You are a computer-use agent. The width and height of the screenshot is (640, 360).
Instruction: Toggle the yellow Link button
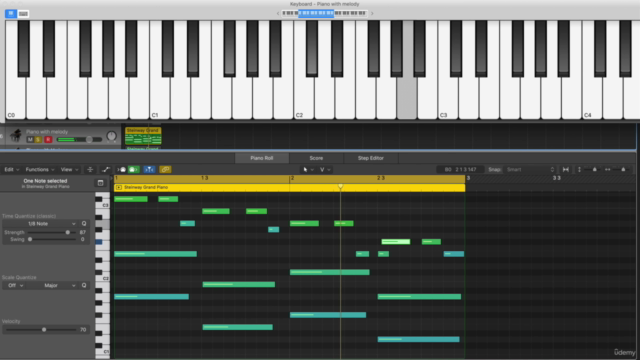coord(165,169)
